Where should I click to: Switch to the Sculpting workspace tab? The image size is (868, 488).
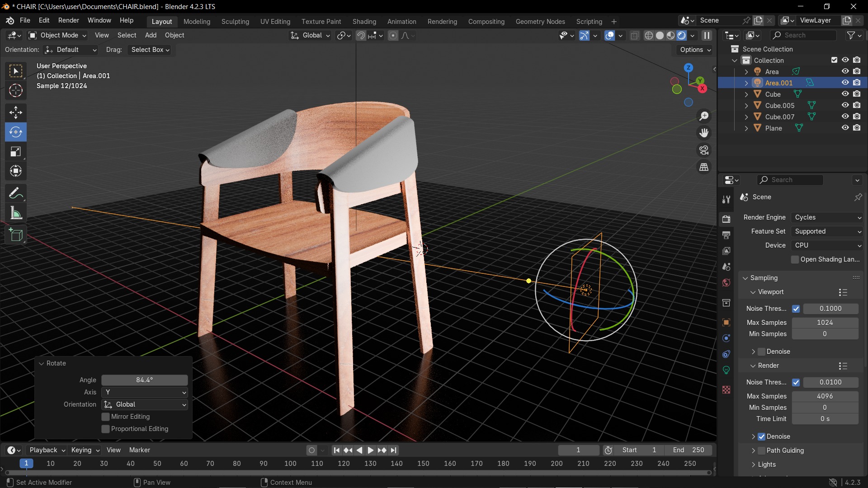tap(235, 21)
